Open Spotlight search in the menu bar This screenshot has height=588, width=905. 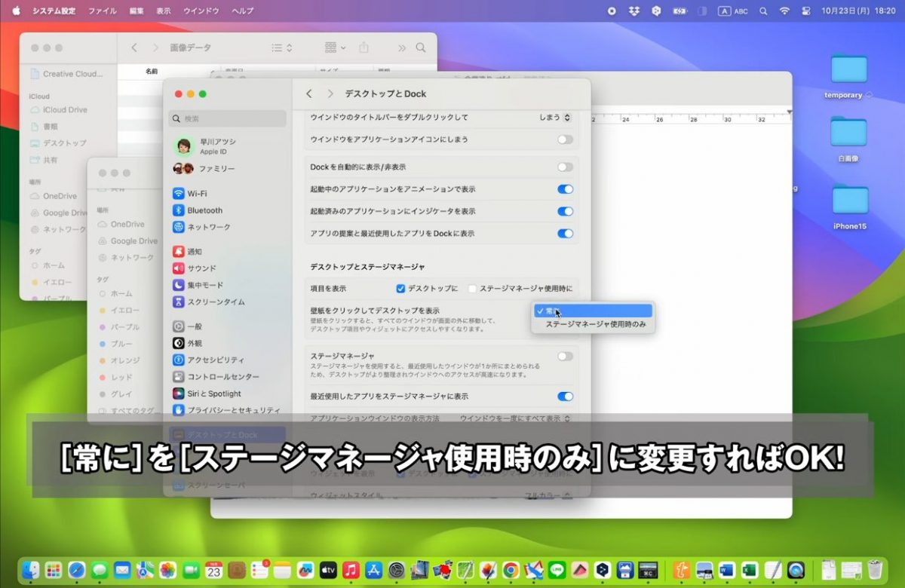click(x=763, y=11)
